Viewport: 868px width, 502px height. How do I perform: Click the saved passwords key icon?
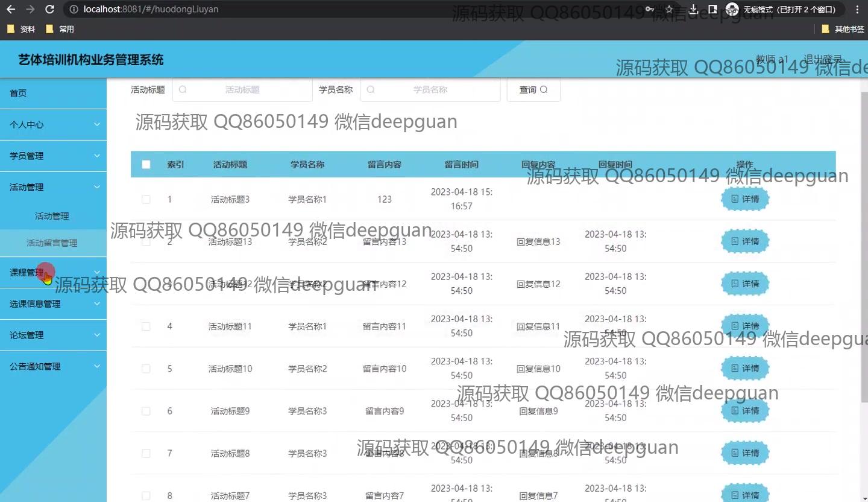[x=649, y=9]
